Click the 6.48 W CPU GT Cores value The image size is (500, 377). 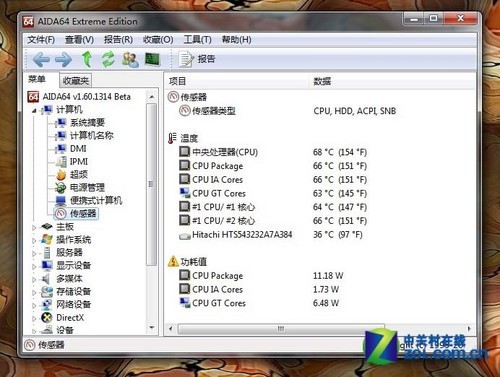[x=326, y=303]
